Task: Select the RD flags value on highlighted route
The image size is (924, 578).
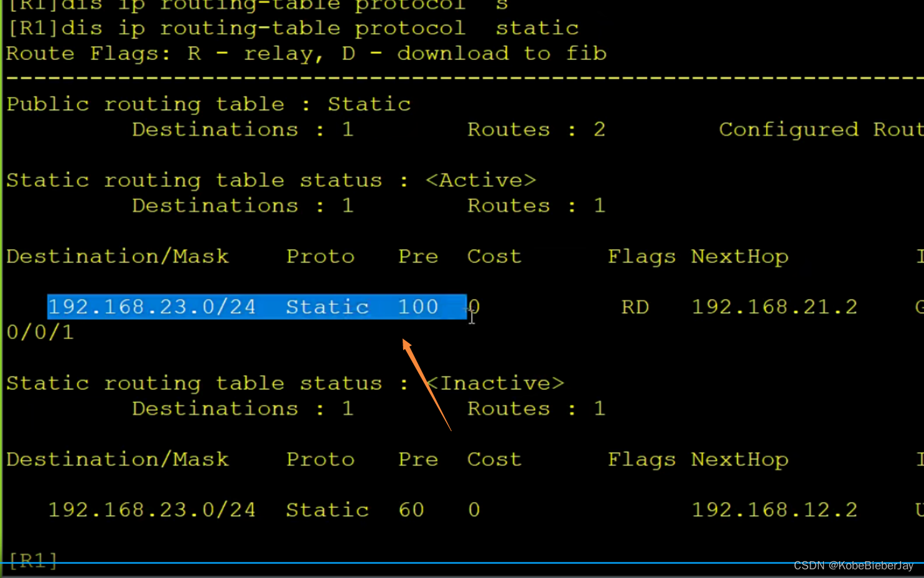Action: point(635,306)
